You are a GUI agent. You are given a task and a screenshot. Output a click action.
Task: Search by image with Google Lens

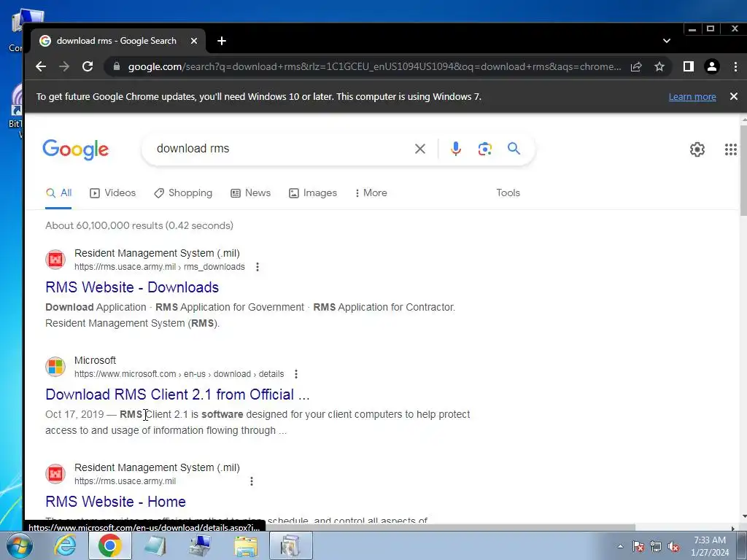[484, 149]
